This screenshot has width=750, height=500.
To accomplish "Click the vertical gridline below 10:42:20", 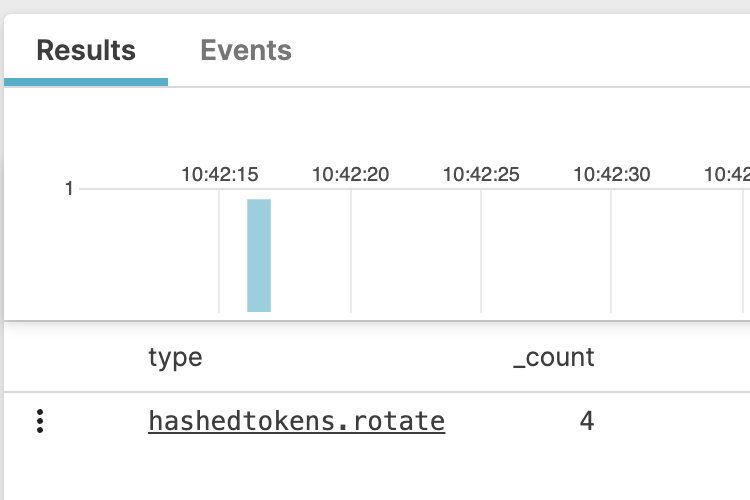I will click(351, 256).
